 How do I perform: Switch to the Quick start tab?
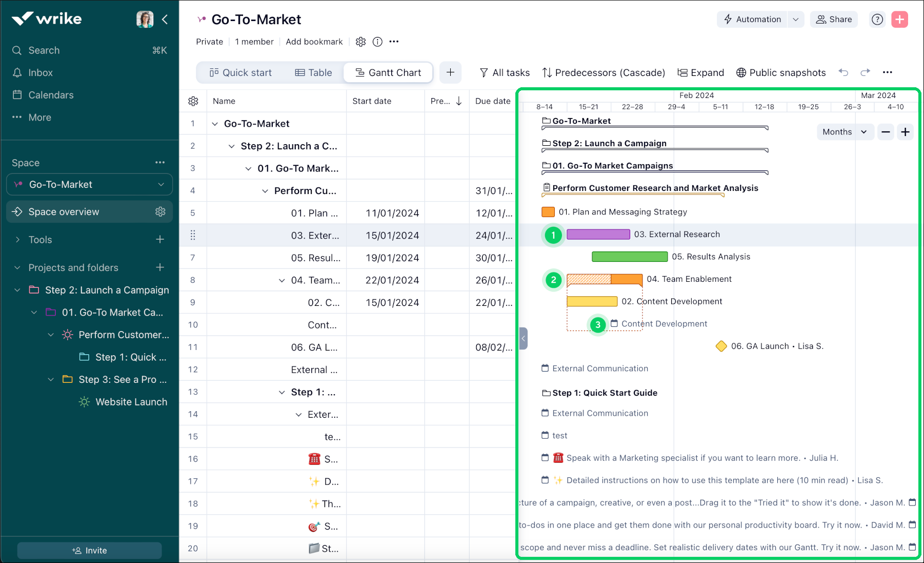click(x=240, y=73)
